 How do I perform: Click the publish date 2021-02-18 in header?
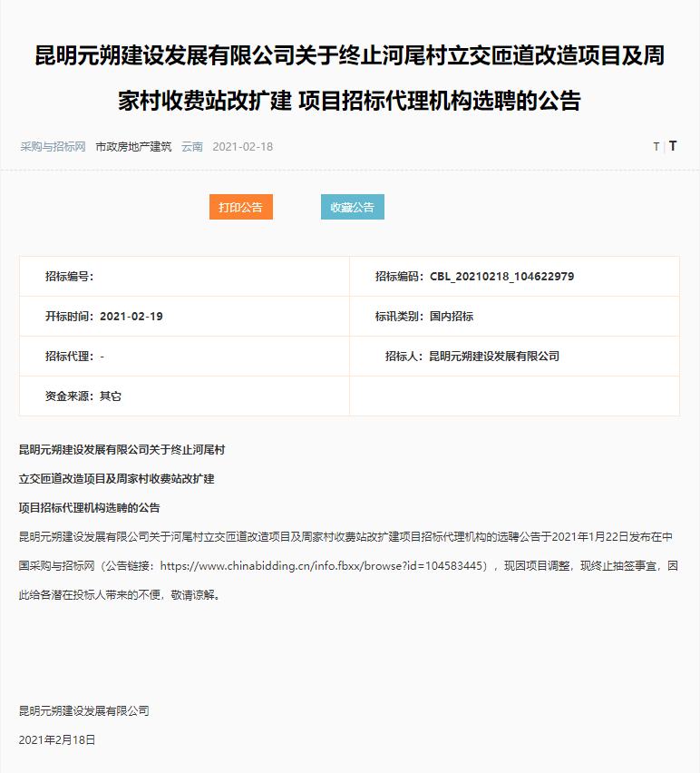pos(242,146)
